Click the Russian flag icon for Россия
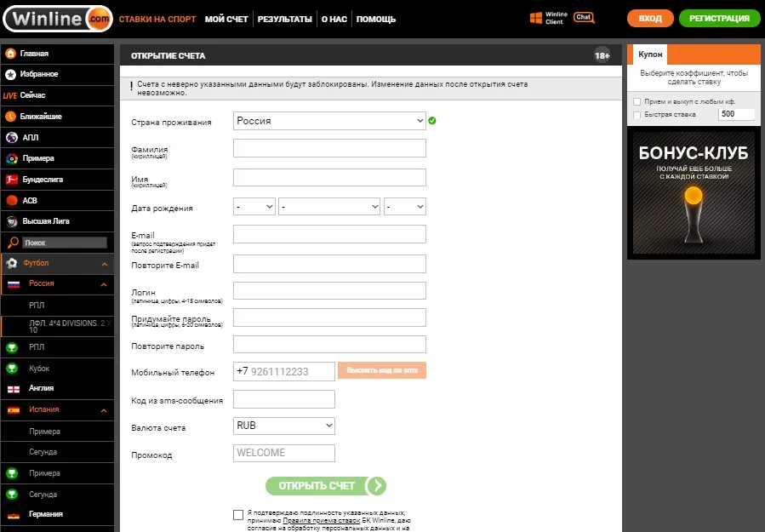This screenshot has height=532, width=765. coord(14,284)
